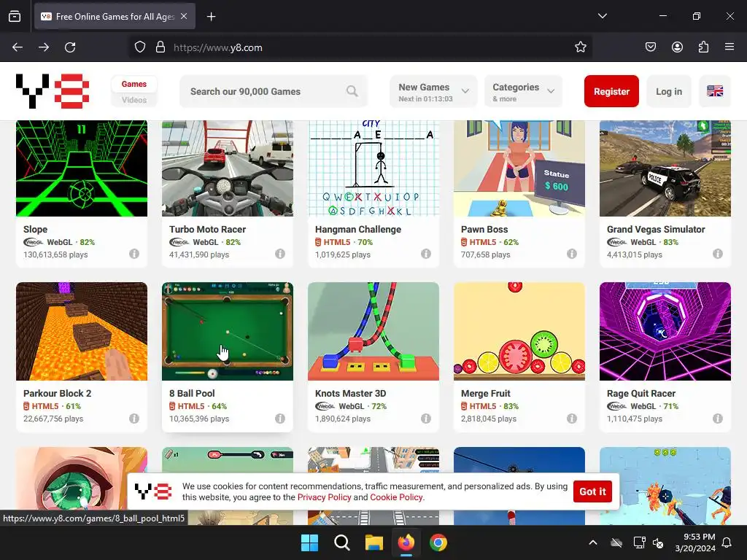
Task: Click the site security padlock icon
Action: click(x=160, y=47)
